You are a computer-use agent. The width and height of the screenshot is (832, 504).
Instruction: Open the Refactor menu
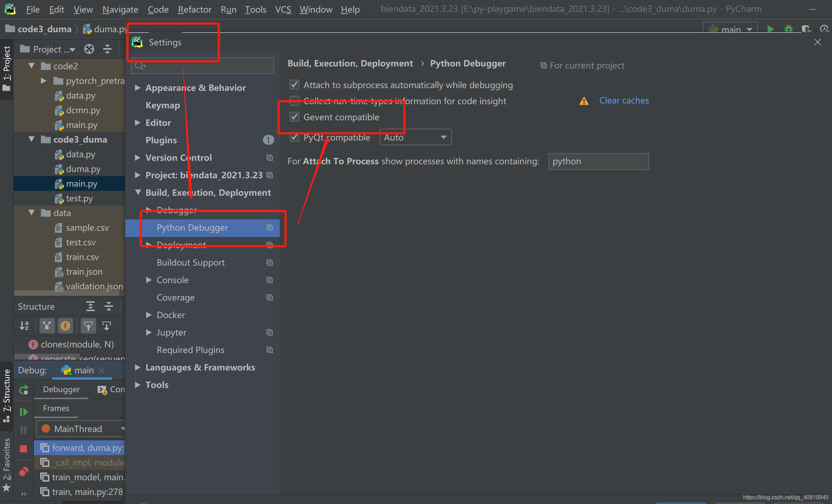[194, 9]
